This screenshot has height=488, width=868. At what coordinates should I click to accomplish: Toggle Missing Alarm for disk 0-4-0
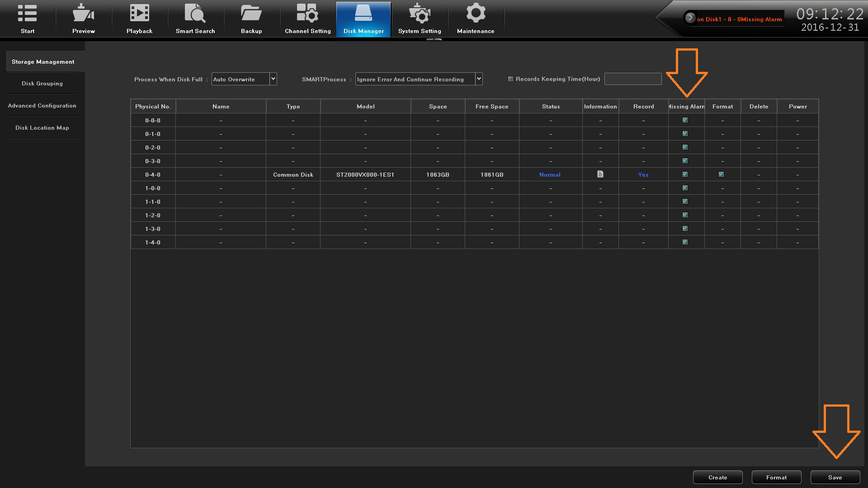(x=685, y=174)
